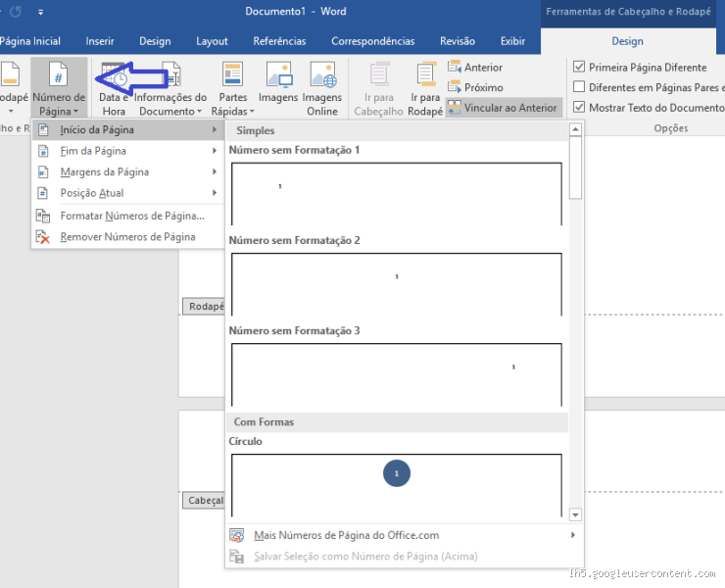Click Imagens Online icon
Image resolution: width=725 pixels, height=588 pixels.
[x=321, y=76]
